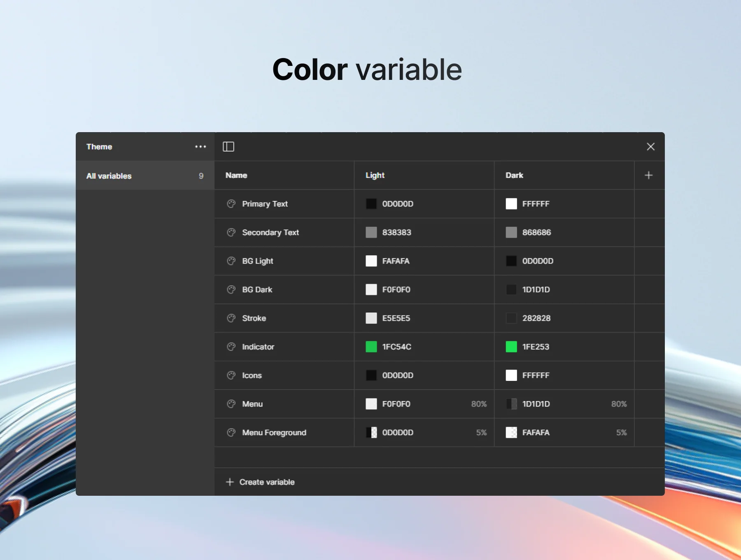This screenshot has width=741, height=560.
Task: Open Secondary Text Light gray swatch
Action: click(371, 232)
